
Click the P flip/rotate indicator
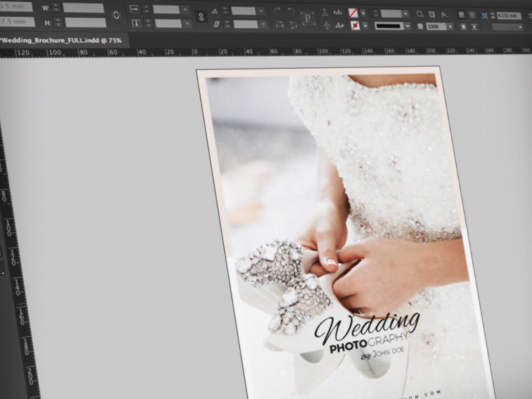[307, 19]
